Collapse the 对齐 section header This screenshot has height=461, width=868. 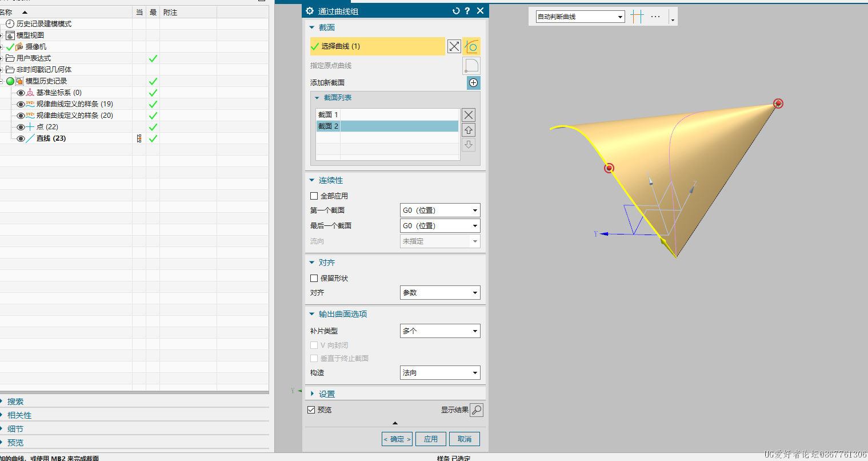(x=312, y=263)
